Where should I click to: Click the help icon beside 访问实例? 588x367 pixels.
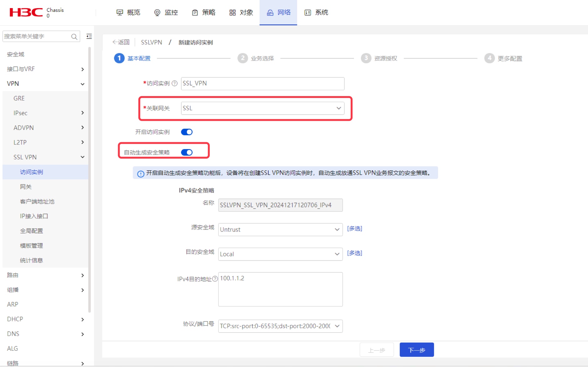click(175, 83)
